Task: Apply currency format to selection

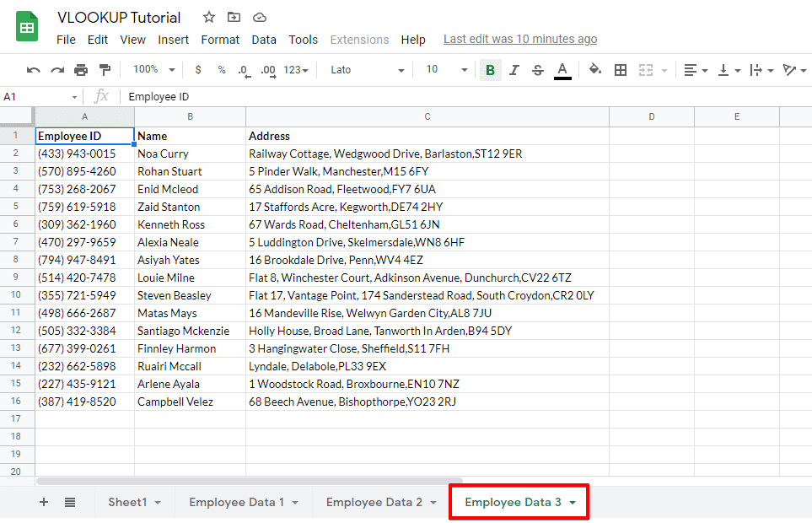Action: 197,70
